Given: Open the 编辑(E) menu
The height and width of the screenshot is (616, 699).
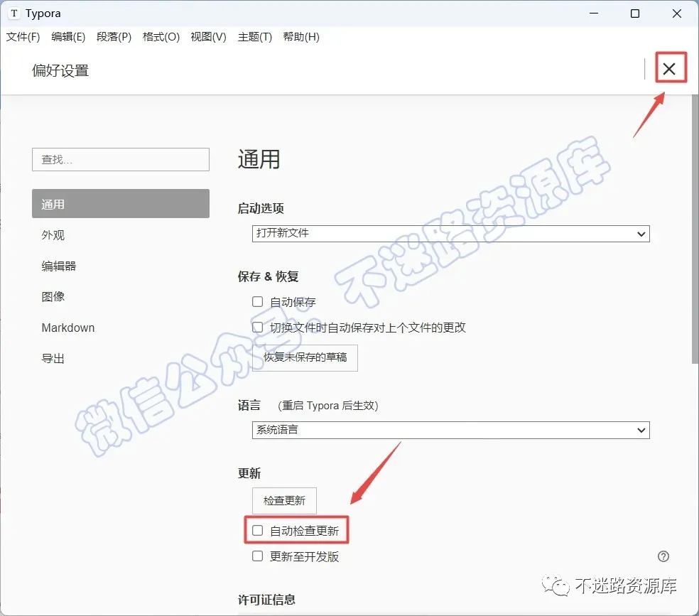Looking at the screenshot, I should [x=67, y=37].
